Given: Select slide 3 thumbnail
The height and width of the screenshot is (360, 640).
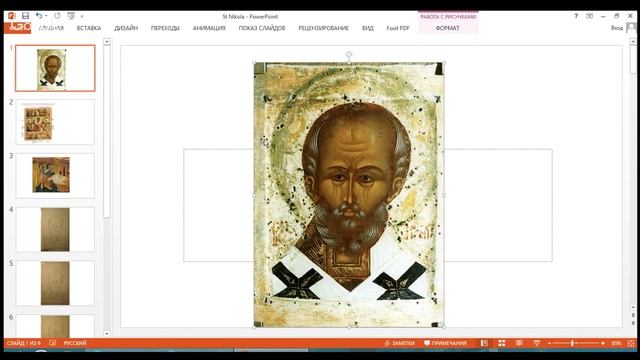Looking at the screenshot, I should tap(55, 176).
